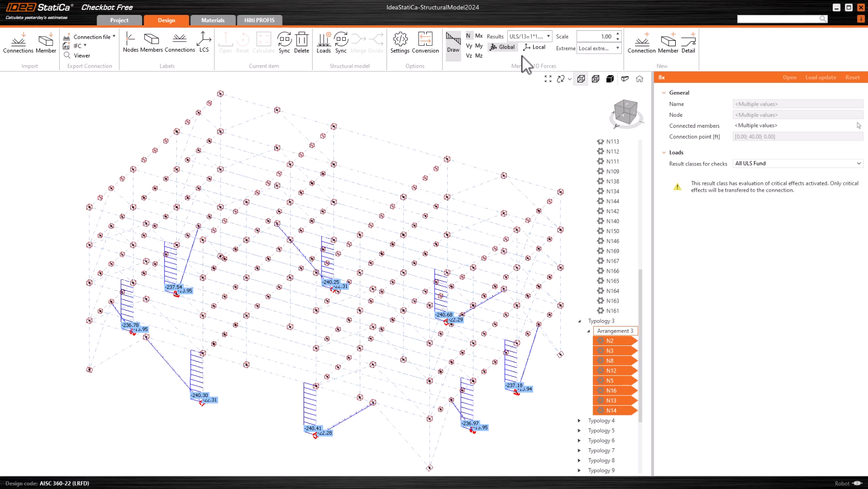Open Result classes for checks dropdown
The image size is (868, 489).
(797, 163)
